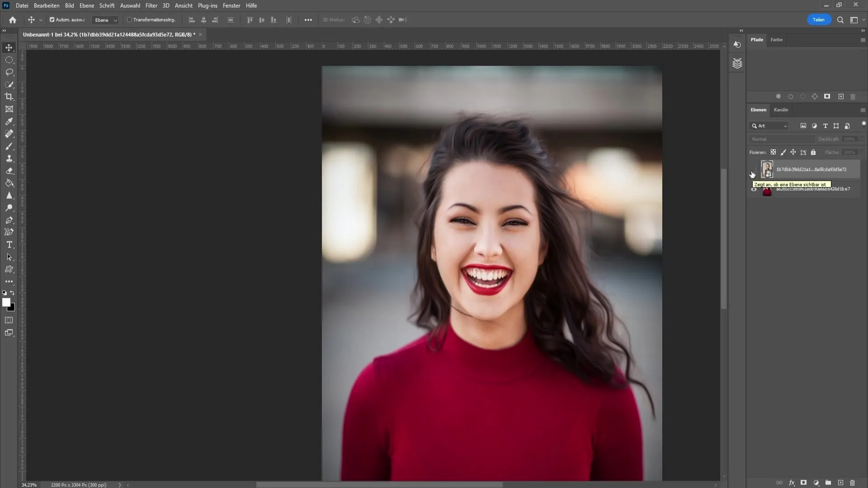Close the Unbenannt-1 document tab
This screenshot has height=488, width=868.
coord(200,34)
